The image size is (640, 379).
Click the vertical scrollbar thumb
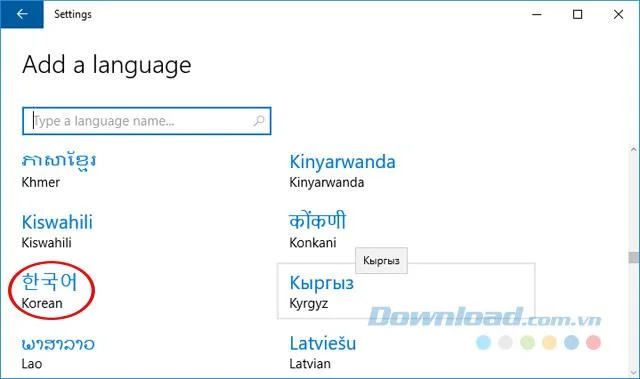tap(633, 257)
